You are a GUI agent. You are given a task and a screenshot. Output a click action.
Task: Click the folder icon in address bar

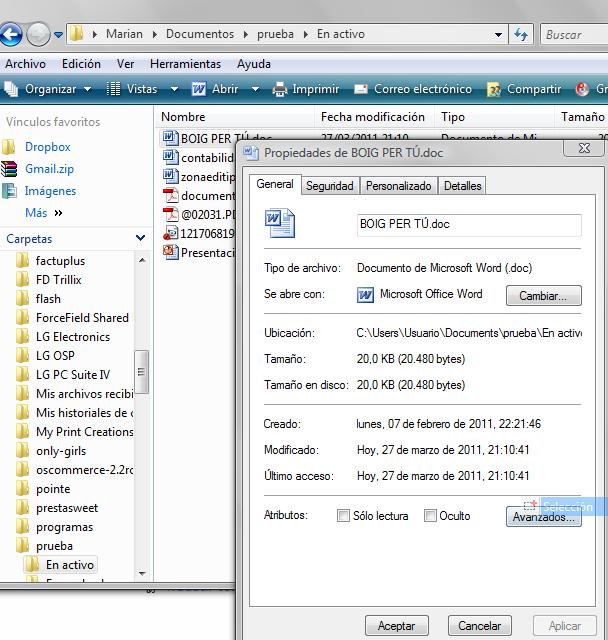click(76, 34)
